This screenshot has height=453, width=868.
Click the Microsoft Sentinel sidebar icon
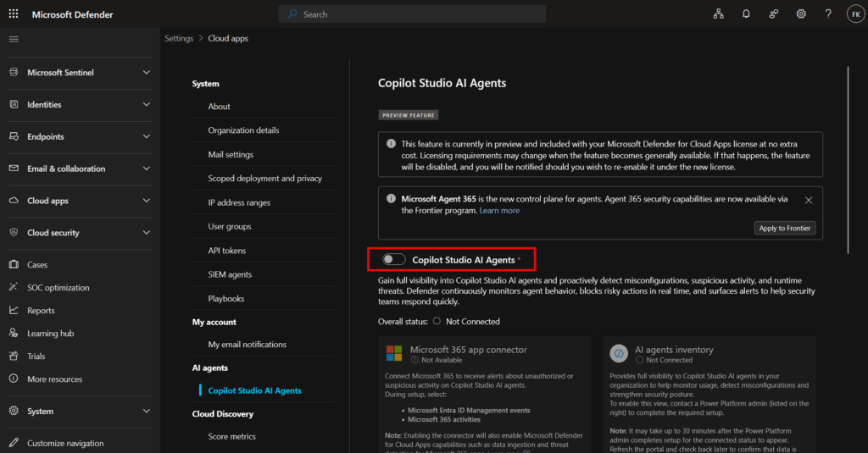14,73
